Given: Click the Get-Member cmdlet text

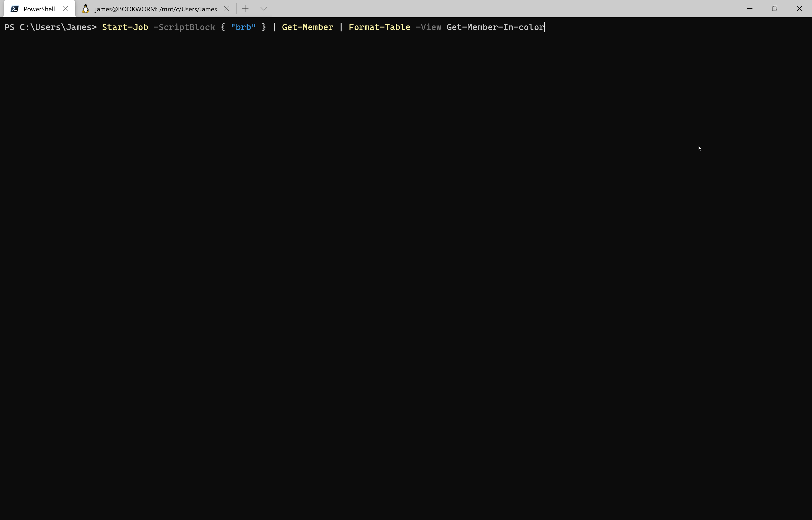Looking at the screenshot, I should click(x=307, y=27).
